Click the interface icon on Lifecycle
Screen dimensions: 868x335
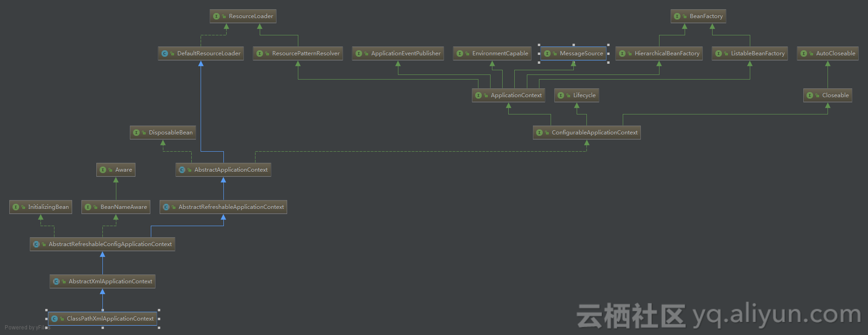561,95
